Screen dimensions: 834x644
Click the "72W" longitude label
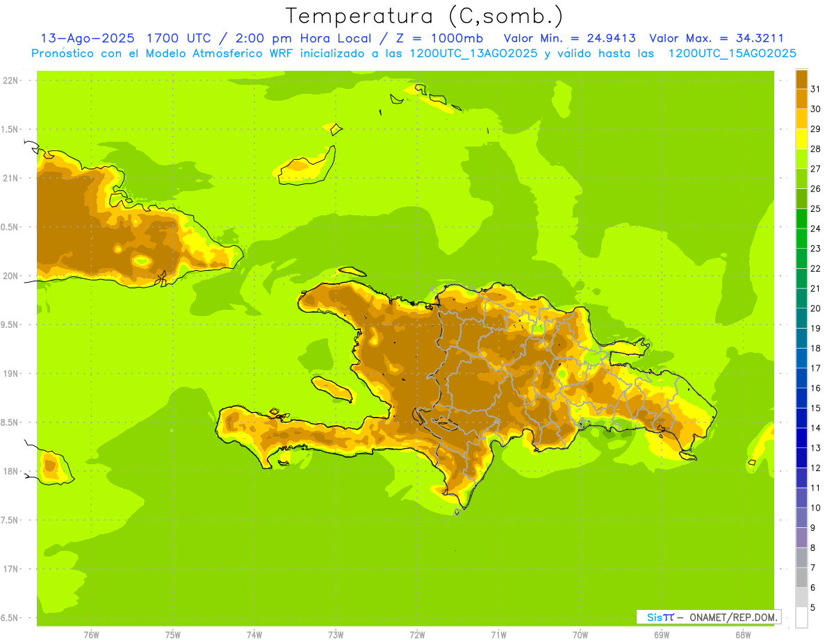point(417,635)
